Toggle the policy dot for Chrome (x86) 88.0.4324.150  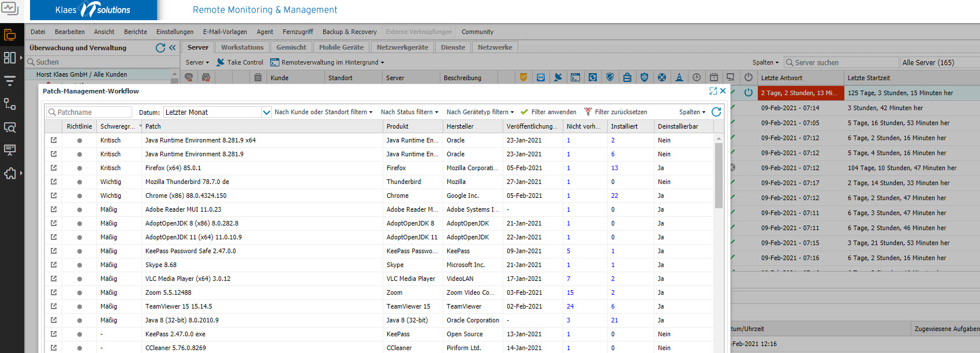point(80,196)
